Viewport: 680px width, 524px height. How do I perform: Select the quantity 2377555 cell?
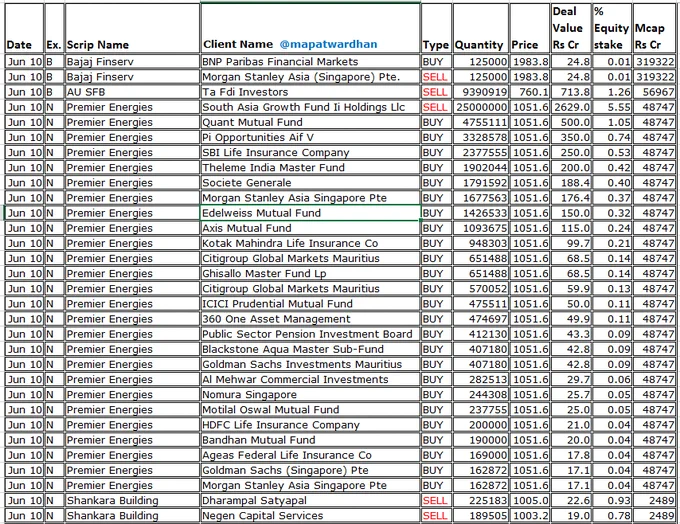coord(481,153)
